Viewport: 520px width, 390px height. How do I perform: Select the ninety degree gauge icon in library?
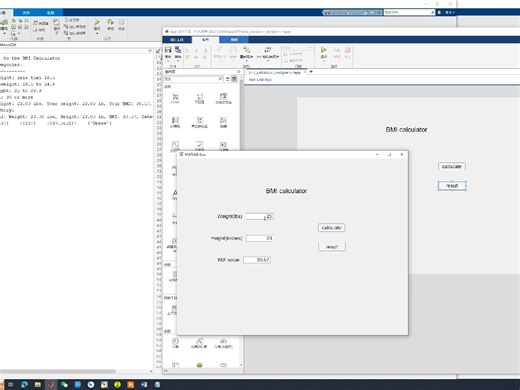point(199,341)
